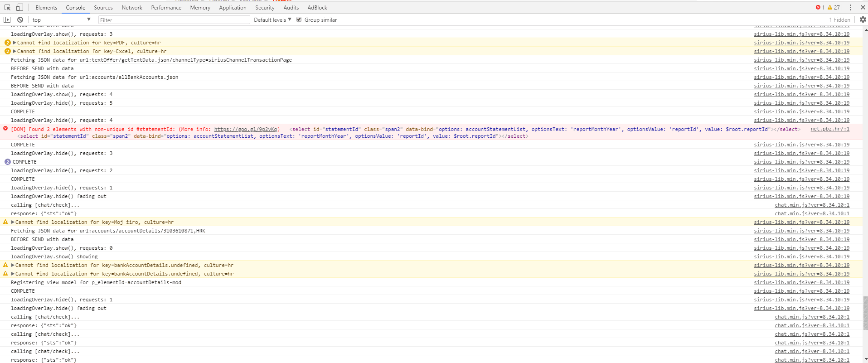Toggle the device toolbar icon
This screenshot has width=868, height=363.
click(x=19, y=8)
